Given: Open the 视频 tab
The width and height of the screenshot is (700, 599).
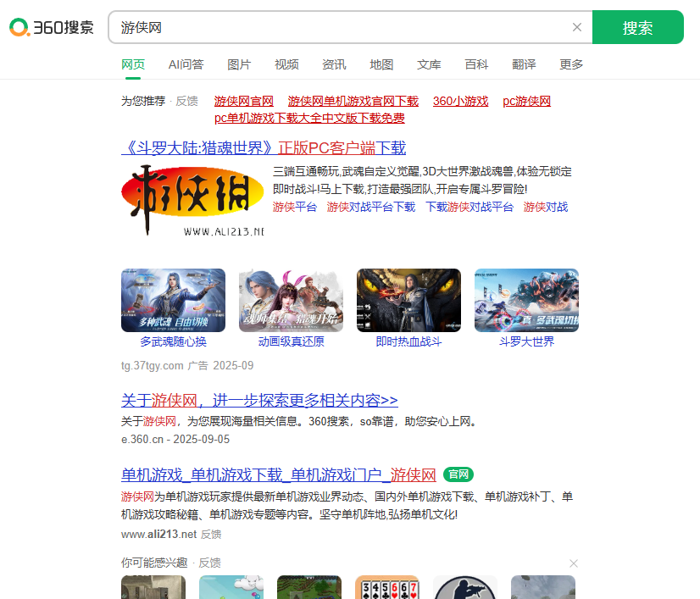Looking at the screenshot, I should (x=286, y=64).
